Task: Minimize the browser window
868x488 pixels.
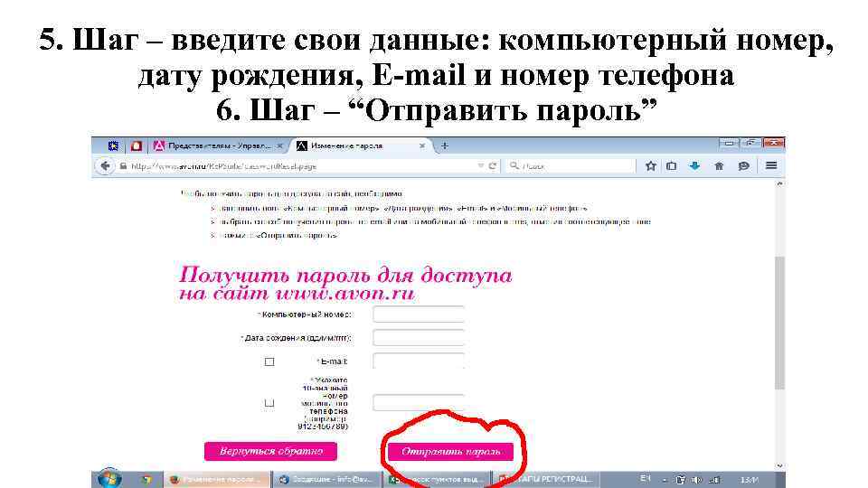Action: coord(729,143)
